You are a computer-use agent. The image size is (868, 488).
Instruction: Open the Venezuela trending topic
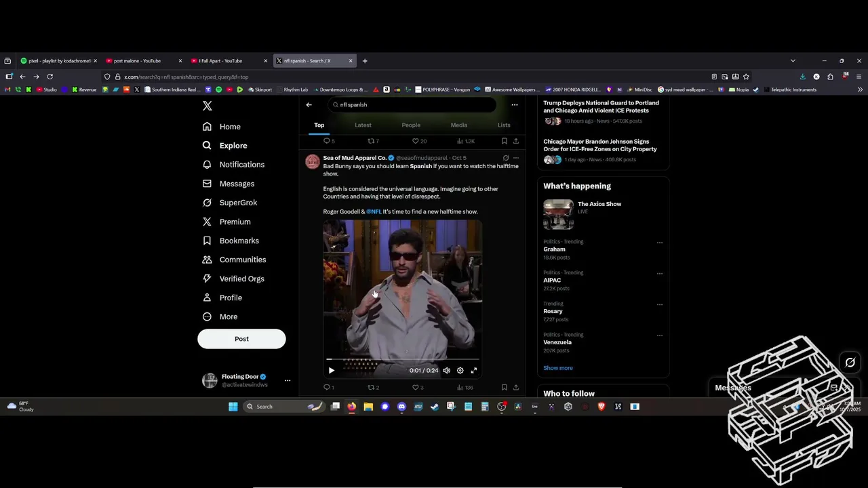click(557, 342)
